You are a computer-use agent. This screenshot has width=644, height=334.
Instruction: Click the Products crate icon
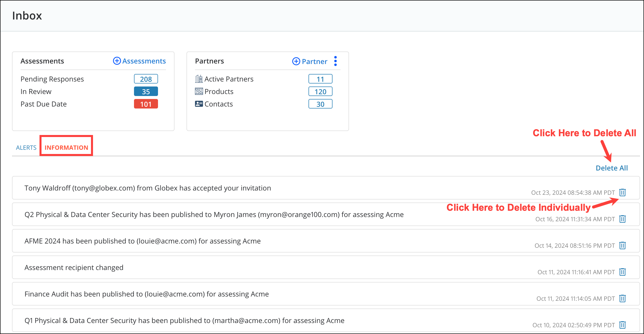tap(199, 91)
